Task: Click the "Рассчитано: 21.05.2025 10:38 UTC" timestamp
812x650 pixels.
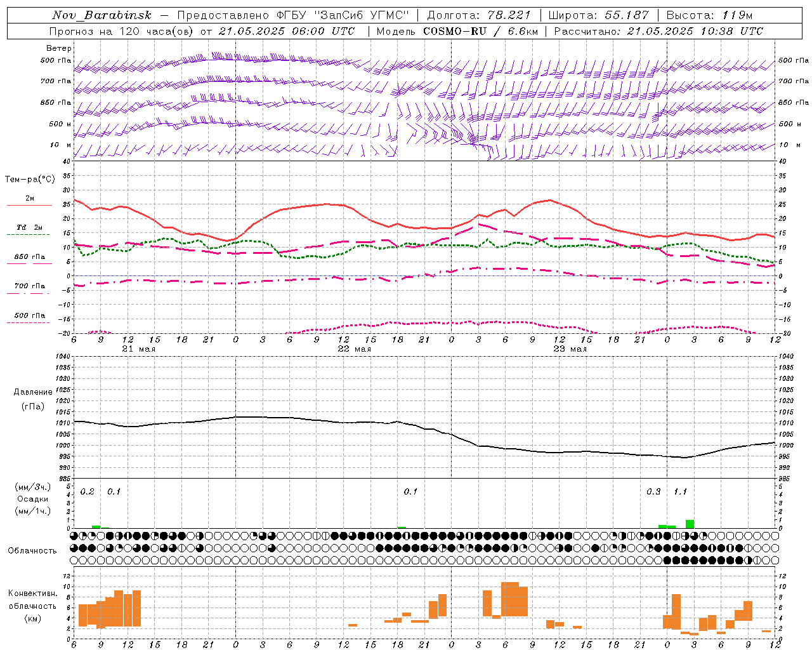Action: [658, 31]
